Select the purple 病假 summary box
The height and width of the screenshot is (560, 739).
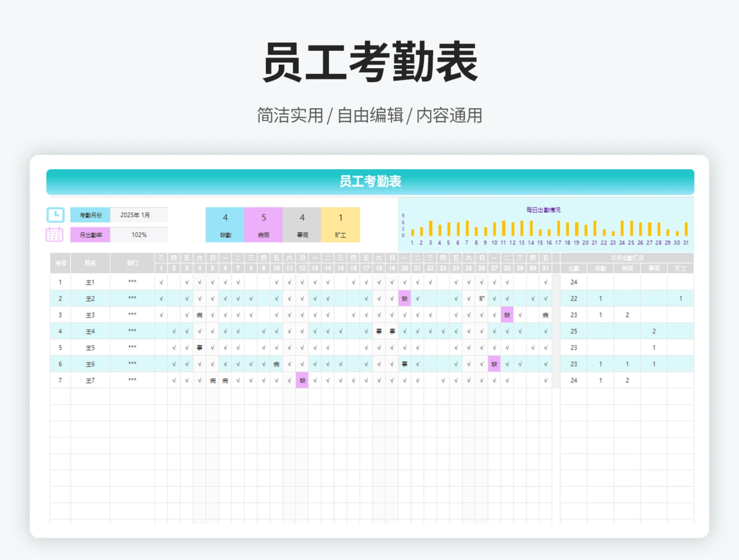pyautogui.click(x=264, y=225)
